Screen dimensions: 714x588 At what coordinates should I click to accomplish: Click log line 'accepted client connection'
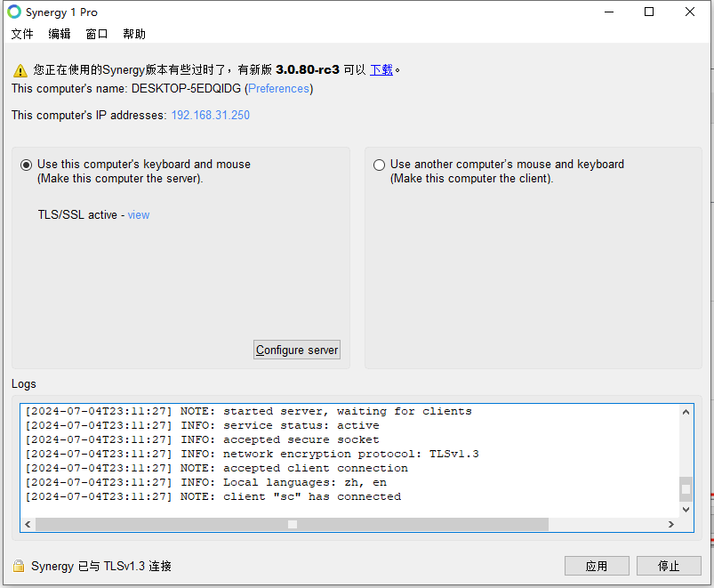pyautogui.click(x=217, y=468)
